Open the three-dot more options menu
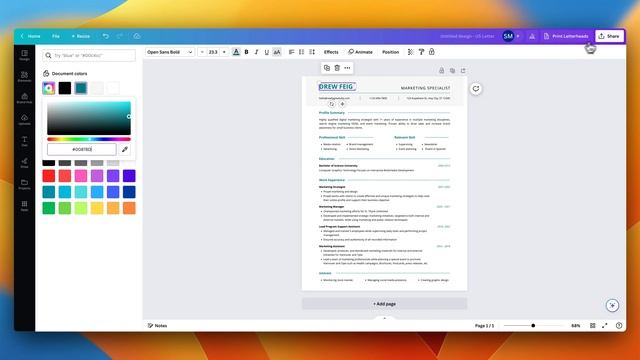Viewport: 640px width, 360px height. click(x=347, y=68)
